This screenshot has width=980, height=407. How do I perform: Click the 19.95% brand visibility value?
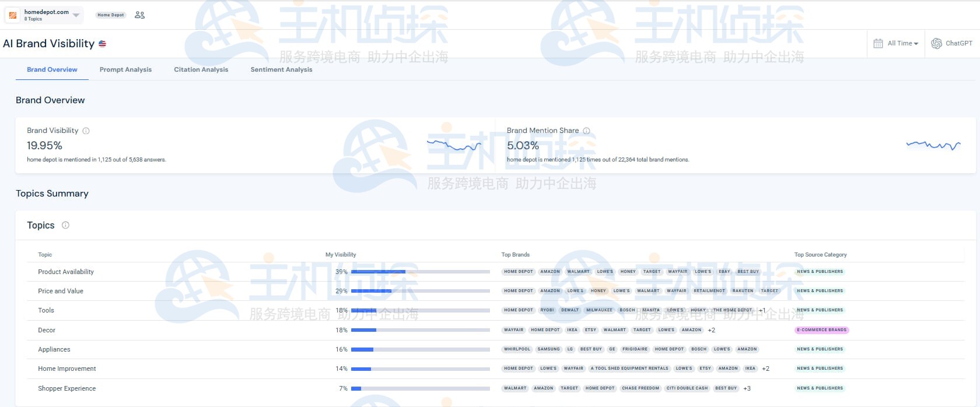(44, 145)
